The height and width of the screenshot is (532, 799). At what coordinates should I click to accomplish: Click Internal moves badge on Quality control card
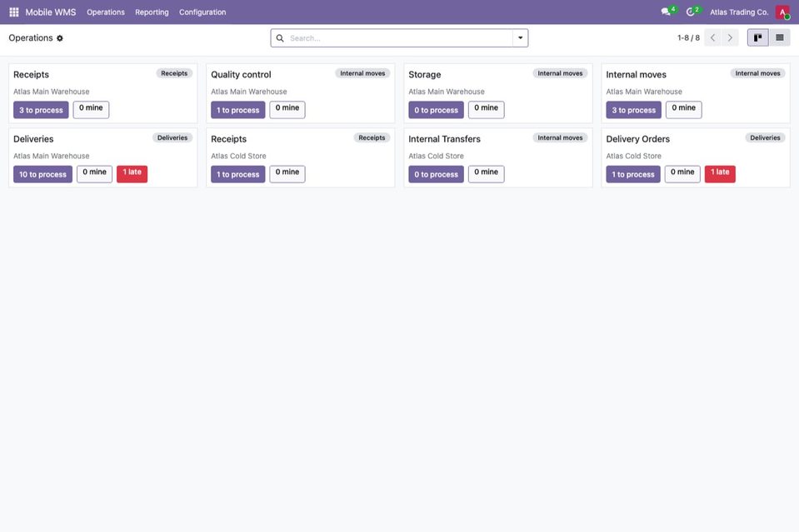coord(362,73)
